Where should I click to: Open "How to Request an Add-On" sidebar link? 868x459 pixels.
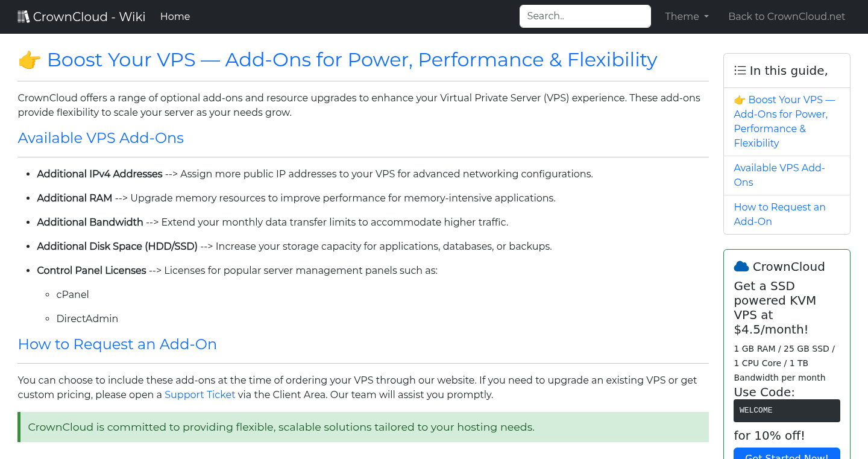(x=779, y=214)
